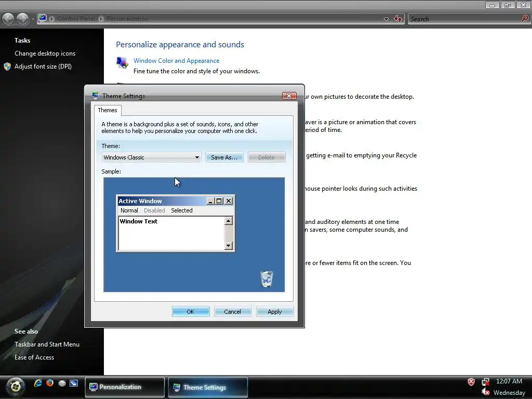Open Adjust font size (DPI) task
Image resolution: width=532 pixels, height=399 pixels.
point(43,66)
